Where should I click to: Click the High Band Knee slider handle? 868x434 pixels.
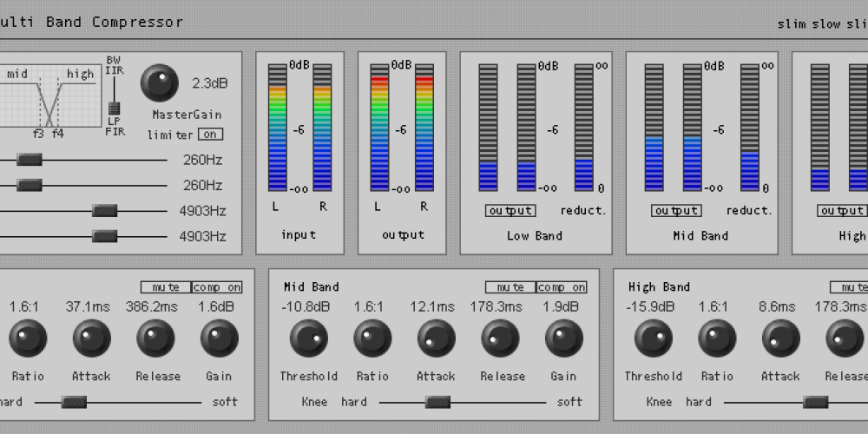(815, 402)
